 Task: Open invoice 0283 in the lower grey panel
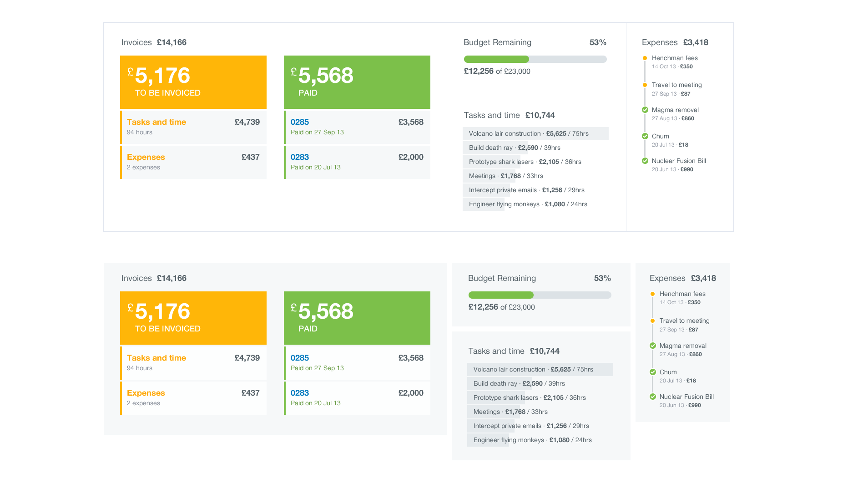pos(299,393)
